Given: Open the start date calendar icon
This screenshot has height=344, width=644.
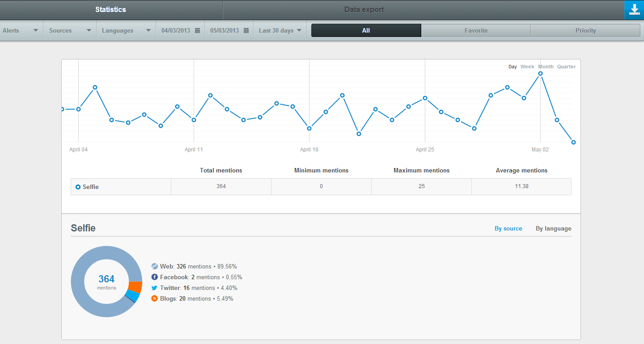Looking at the screenshot, I should pyautogui.click(x=197, y=31).
